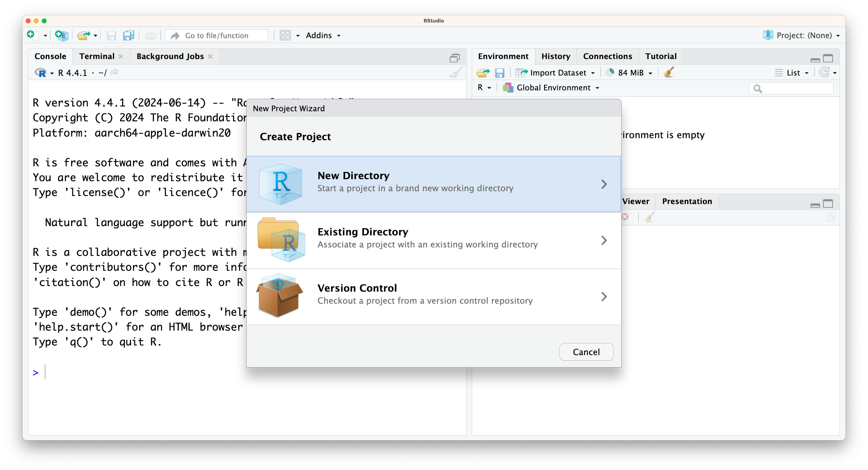Click the Refresh icon in Viewer pane
The height and width of the screenshot is (470, 868).
[x=831, y=217]
